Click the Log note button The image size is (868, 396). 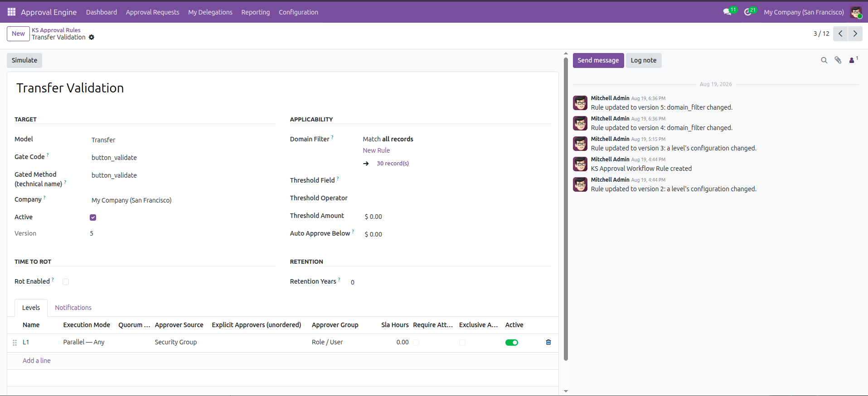[644, 60]
